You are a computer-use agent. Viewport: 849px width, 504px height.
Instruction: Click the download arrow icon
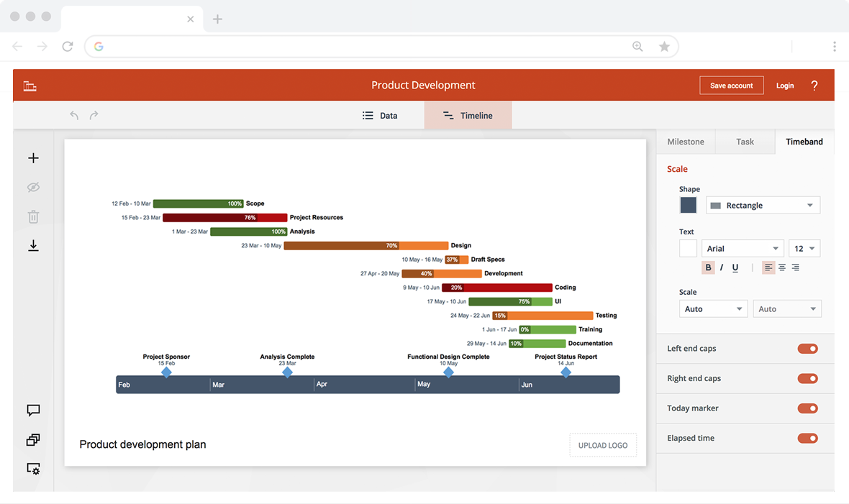[33, 246]
